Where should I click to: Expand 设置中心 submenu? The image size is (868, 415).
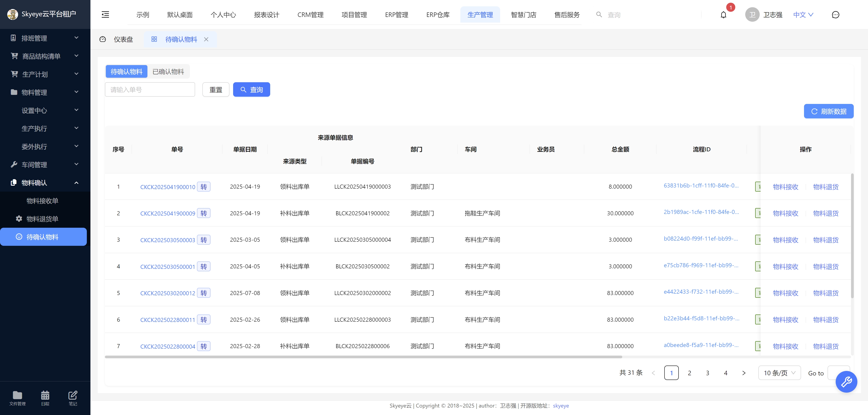pyautogui.click(x=45, y=110)
